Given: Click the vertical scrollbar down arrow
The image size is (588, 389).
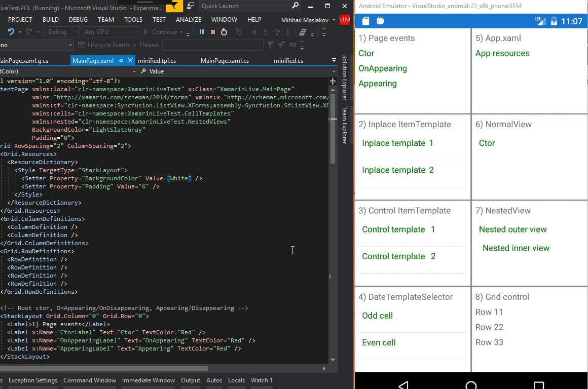Looking at the screenshot, I should (x=333, y=360).
